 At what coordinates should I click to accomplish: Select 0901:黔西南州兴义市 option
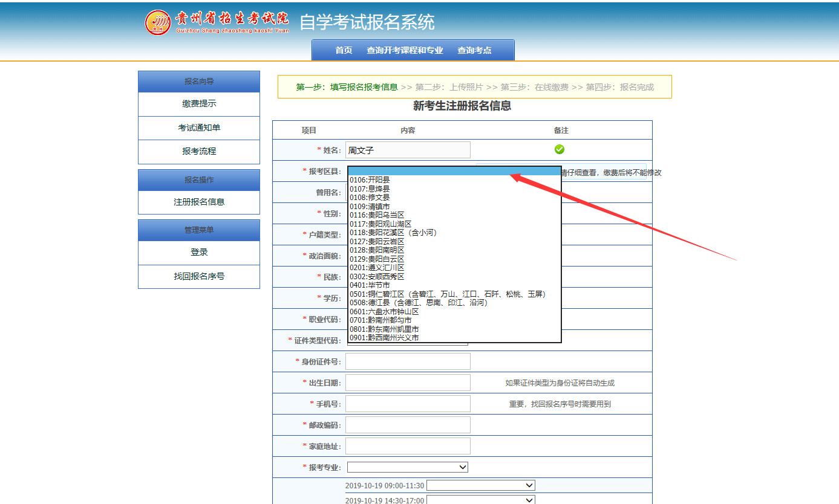pyautogui.click(x=384, y=338)
